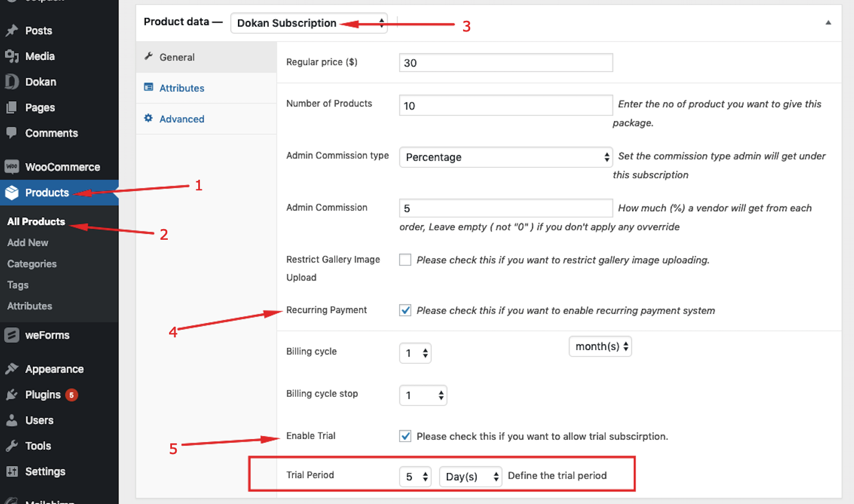Go to All Products submenu
Viewport: 854px width, 504px height.
point(36,221)
